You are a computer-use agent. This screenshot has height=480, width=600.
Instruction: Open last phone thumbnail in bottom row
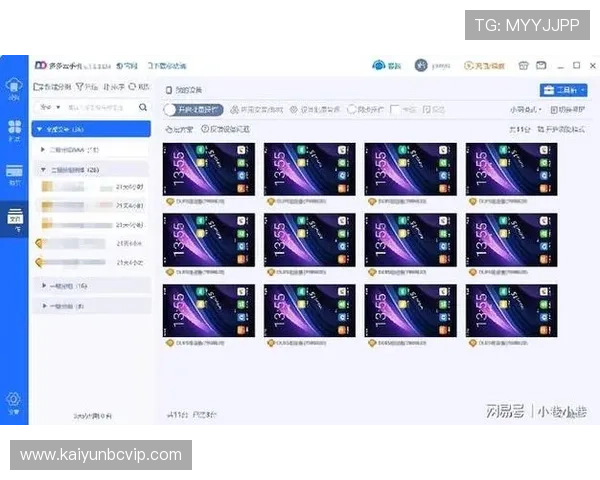pyautogui.click(x=512, y=310)
